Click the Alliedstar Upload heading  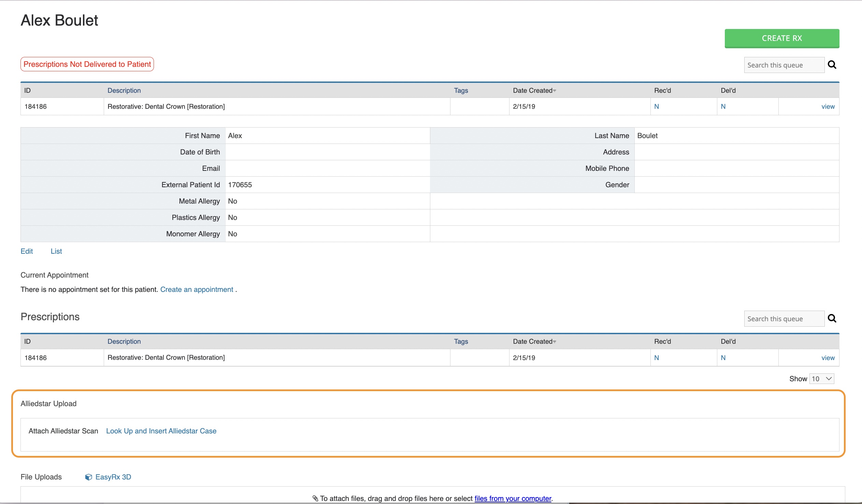(x=48, y=404)
